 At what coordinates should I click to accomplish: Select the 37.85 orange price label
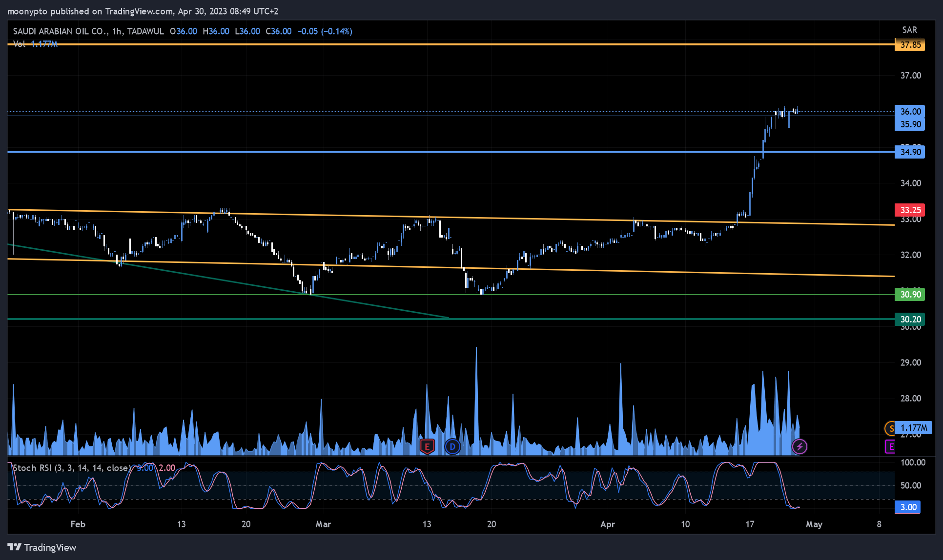[910, 45]
